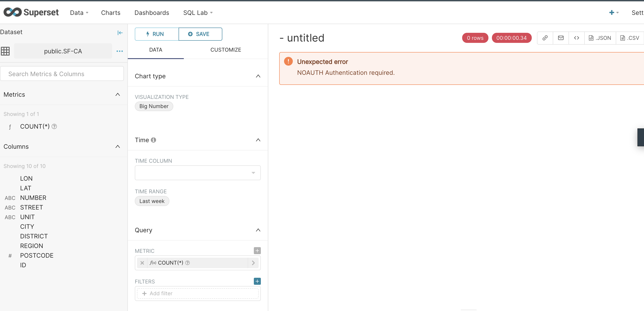
Task: Collapse the Metrics section
Action: coord(118,94)
